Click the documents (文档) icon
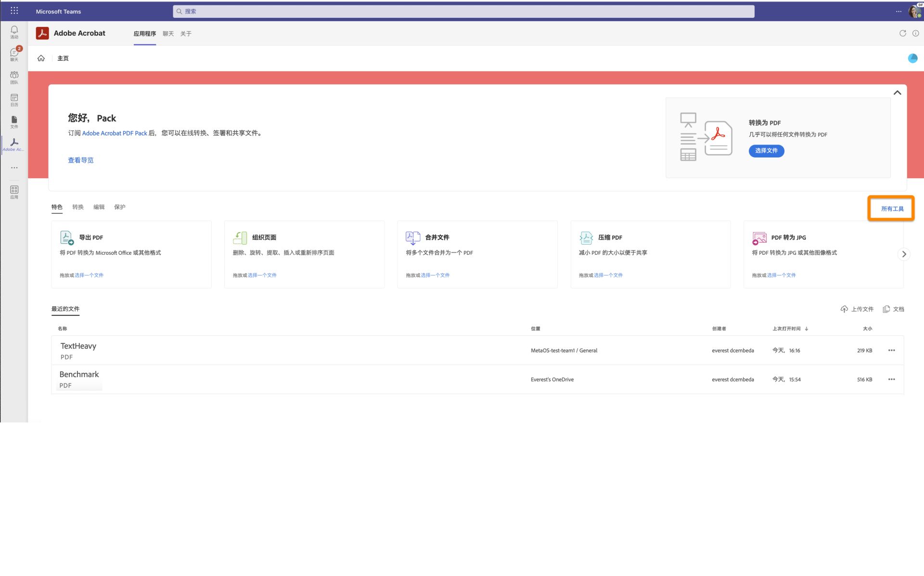This screenshot has height=576, width=924. click(x=886, y=309)
